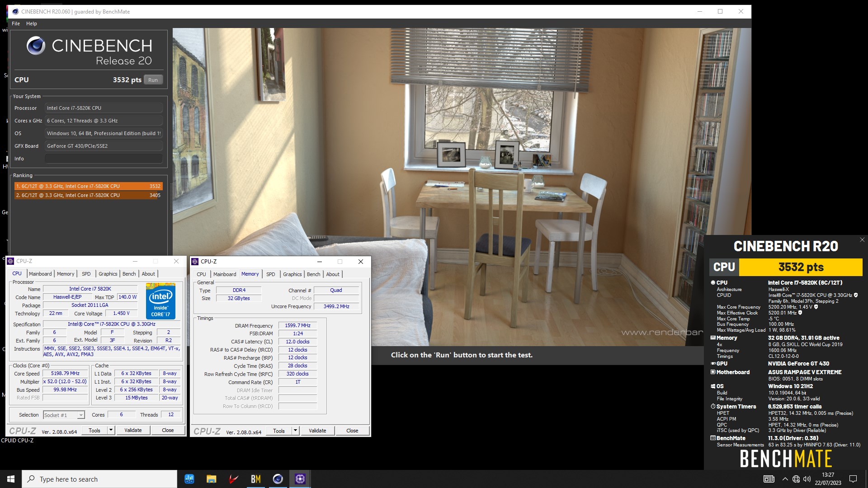This screenshot has height=488, width=868.
Task: Open the Help menu in Cinebench
Action: pyautogui.click(x=32, y=23)
